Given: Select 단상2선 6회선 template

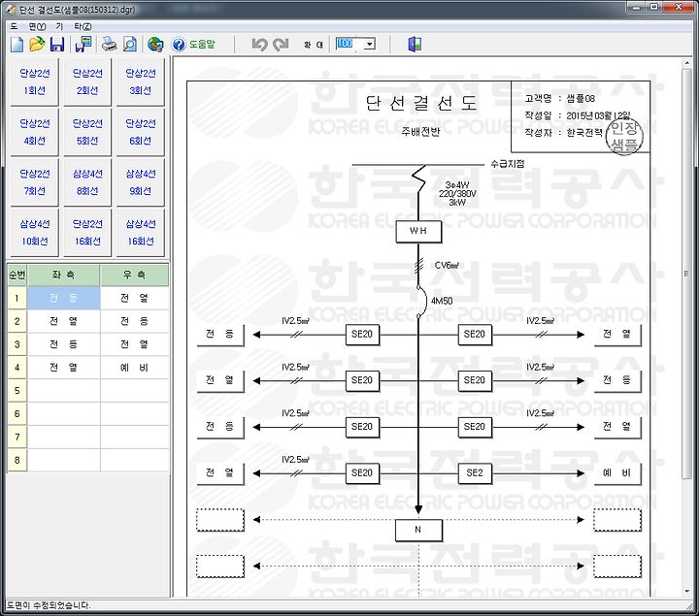Looking at the screenshot, I should click(x=141, y=132).
